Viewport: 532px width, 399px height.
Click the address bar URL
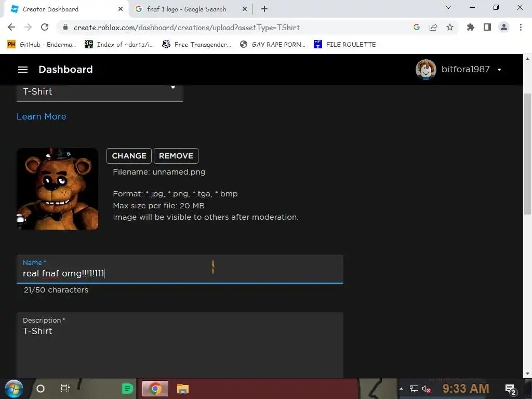[187, 28]
